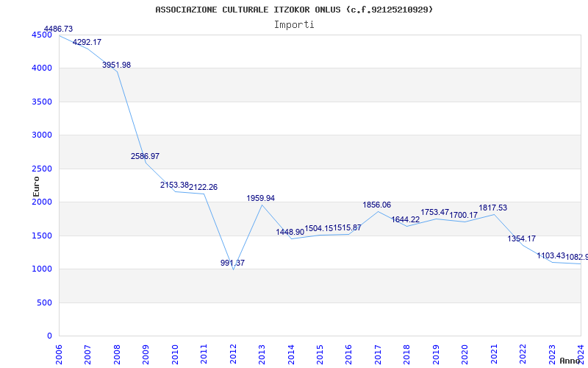
Task: Click the 4500 y-axis tick
Action: [x=42, y=35]
